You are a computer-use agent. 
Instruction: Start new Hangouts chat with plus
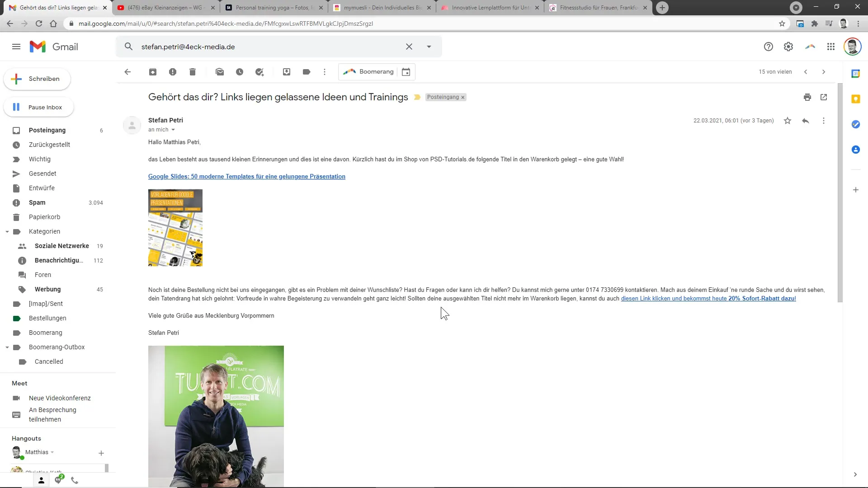point(101,453)
